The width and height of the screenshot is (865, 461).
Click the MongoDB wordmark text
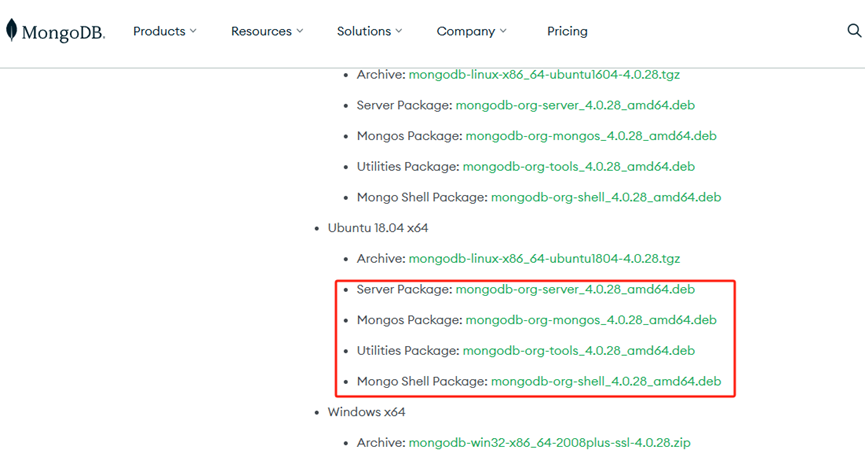[63, 33]
